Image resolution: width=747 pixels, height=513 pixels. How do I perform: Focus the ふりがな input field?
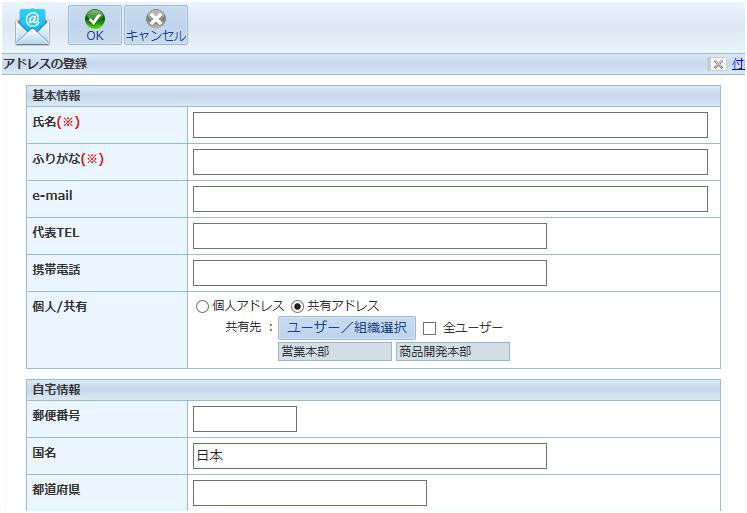pos(449,162)
